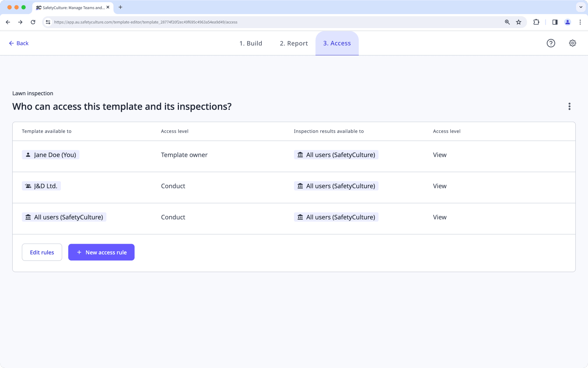Toggle the browser side panel icon
Image resolution: width=588 pixels, height=368 pixels.
point(555,22)
